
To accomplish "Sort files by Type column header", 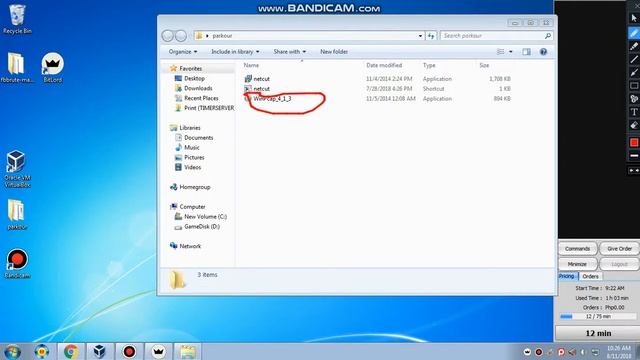I will (429, 65).
